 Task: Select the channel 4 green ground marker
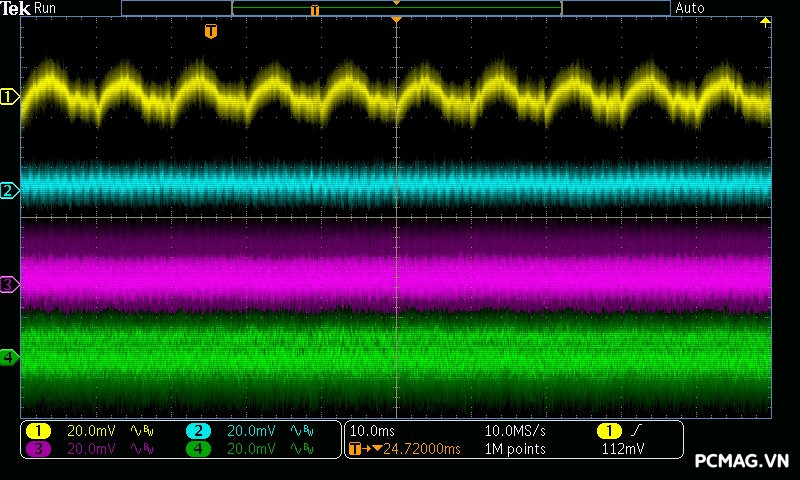[x=10, y=357]
